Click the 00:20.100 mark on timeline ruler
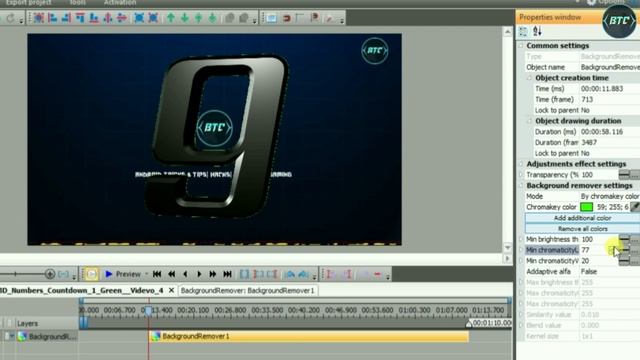This screenshot has width=640, height=360. (193, 310)
